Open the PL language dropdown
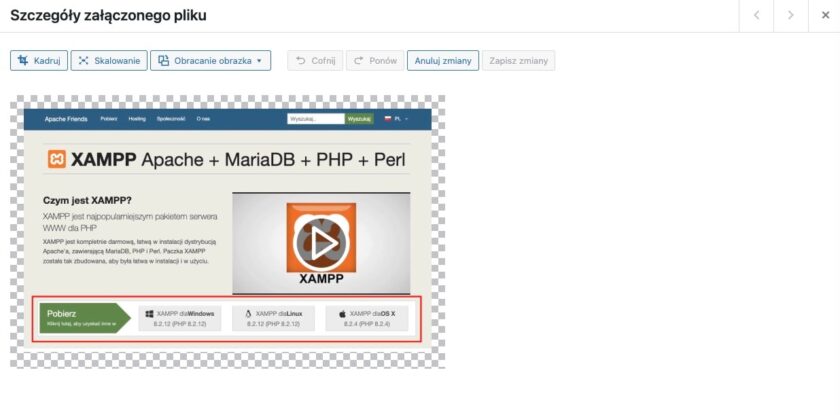The height and width of the screenshot is (415, 840). [x=396, y=119]
